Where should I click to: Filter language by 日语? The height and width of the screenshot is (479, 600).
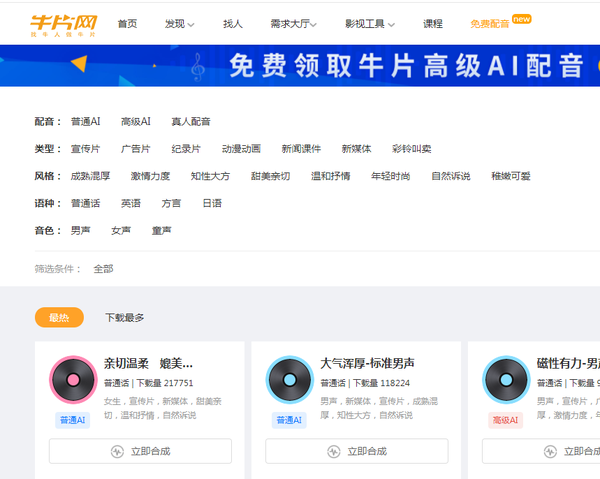point(212,203)
